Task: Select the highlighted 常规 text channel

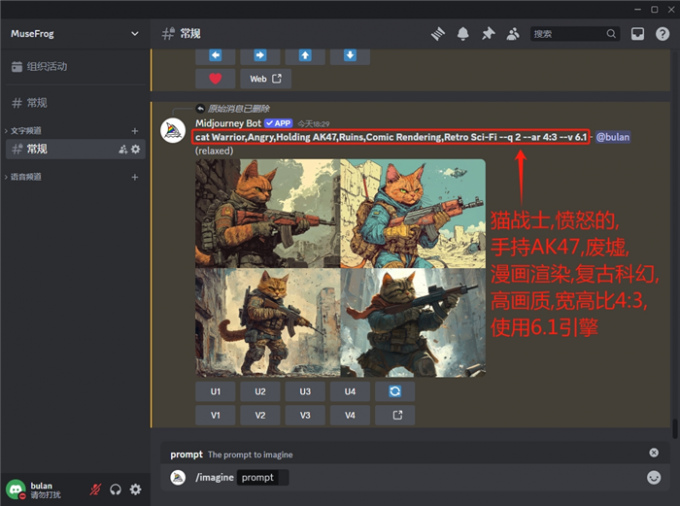Action: (75, 150)
